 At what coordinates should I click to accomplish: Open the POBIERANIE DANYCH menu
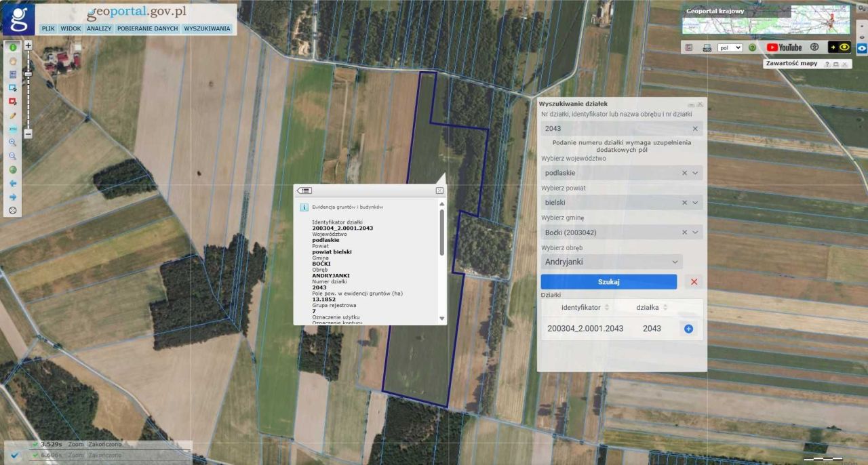[x=148, y=29]
